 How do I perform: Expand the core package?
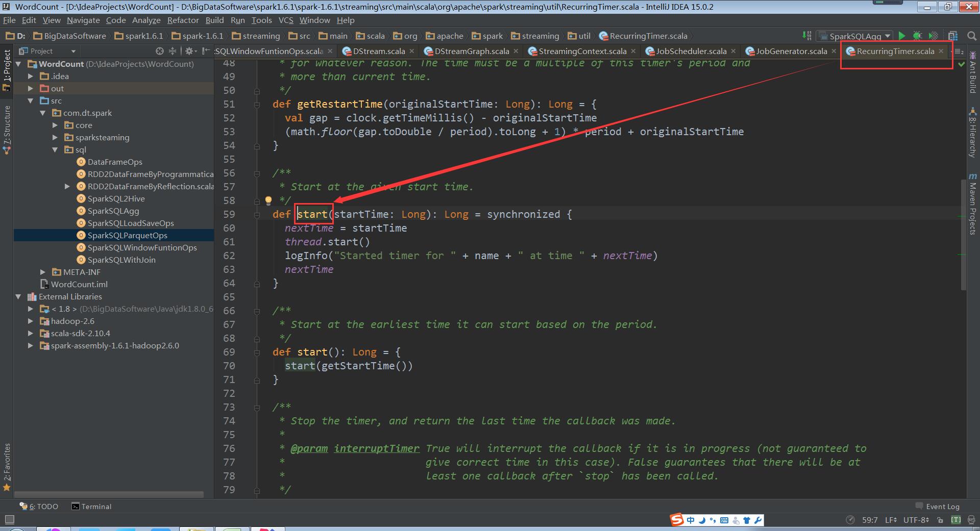click(56, 125)
